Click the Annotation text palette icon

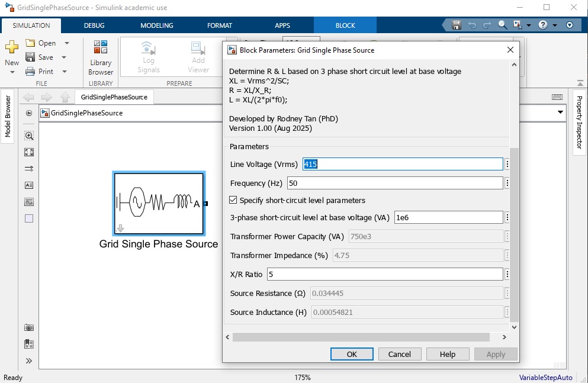coord(29,185)
